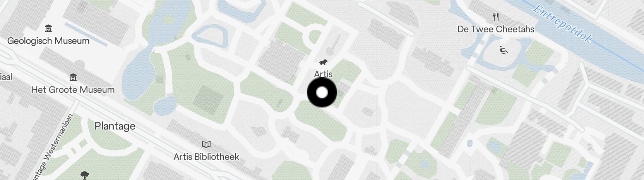Open De Twee Cheetahs label

coord(496,29)
